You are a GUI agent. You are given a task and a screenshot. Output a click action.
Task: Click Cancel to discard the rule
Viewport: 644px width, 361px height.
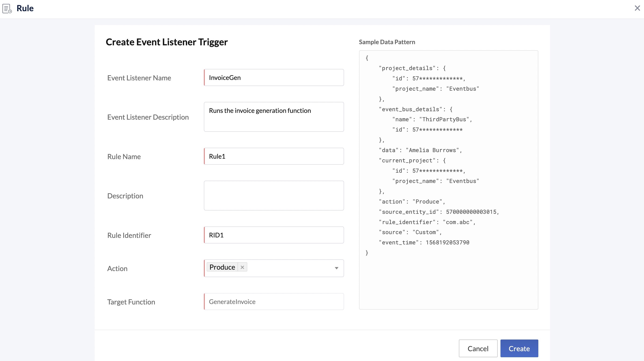coord(478,348)
